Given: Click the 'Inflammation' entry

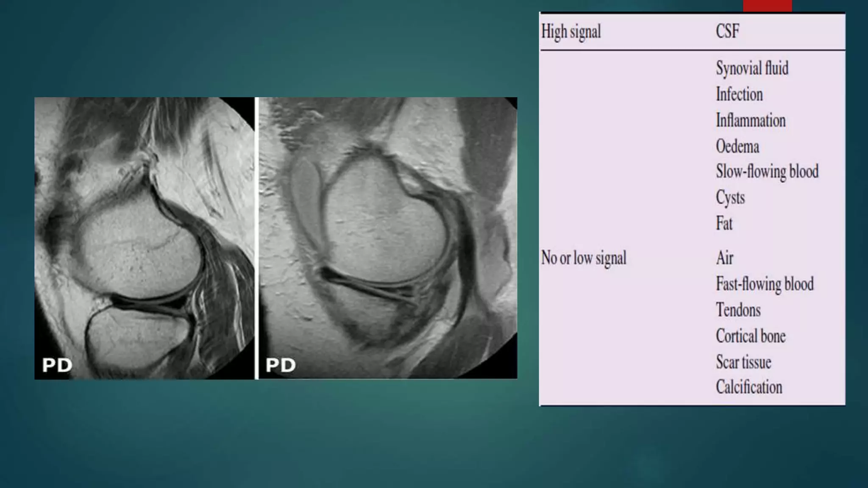Looking at the screenshot, I should click(x=751, y=120).
